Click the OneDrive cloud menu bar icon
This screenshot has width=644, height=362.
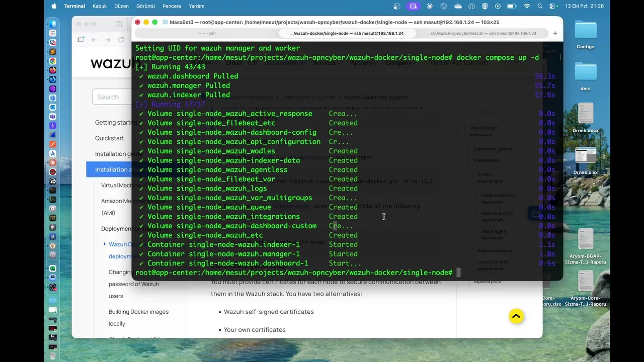point(458,6)
